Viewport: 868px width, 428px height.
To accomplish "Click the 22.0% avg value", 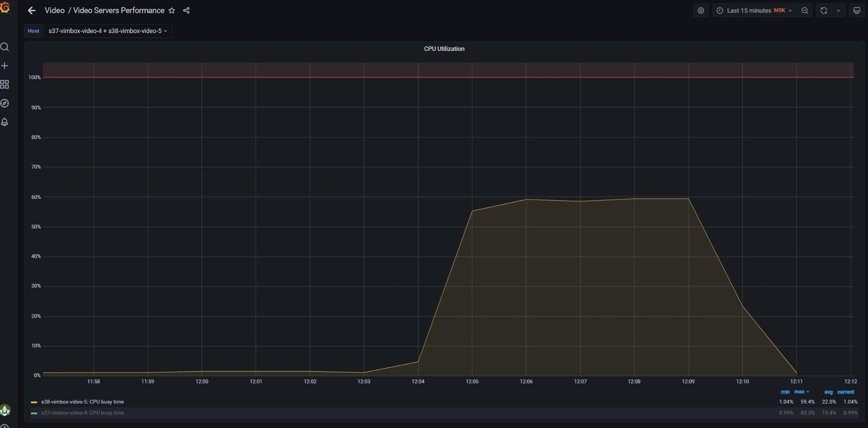I will [x=829, y=402].
